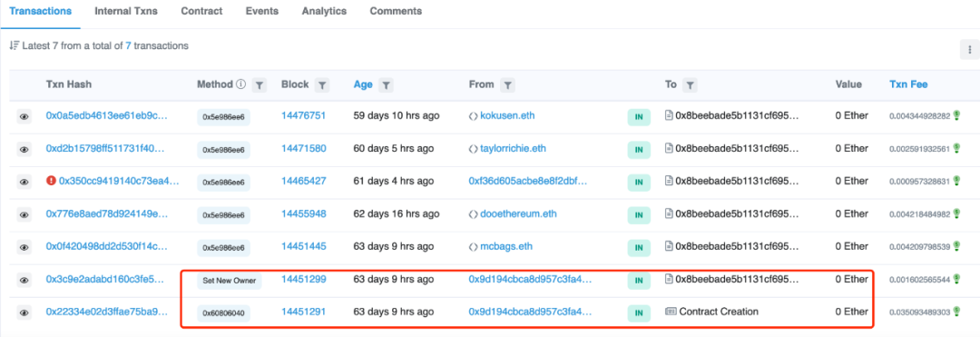Click the gas lightbulb icon beside fee 0.035093489303
Image resolution: width=980 pixels, height=337 pixels.
pos(956,312)
